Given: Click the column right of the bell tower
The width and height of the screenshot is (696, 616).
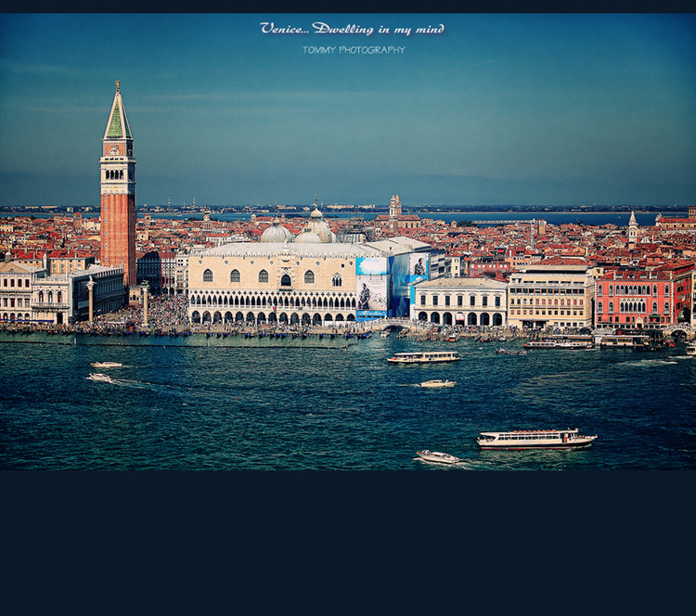Looking at the screenshot, I should tap(145, 303).
